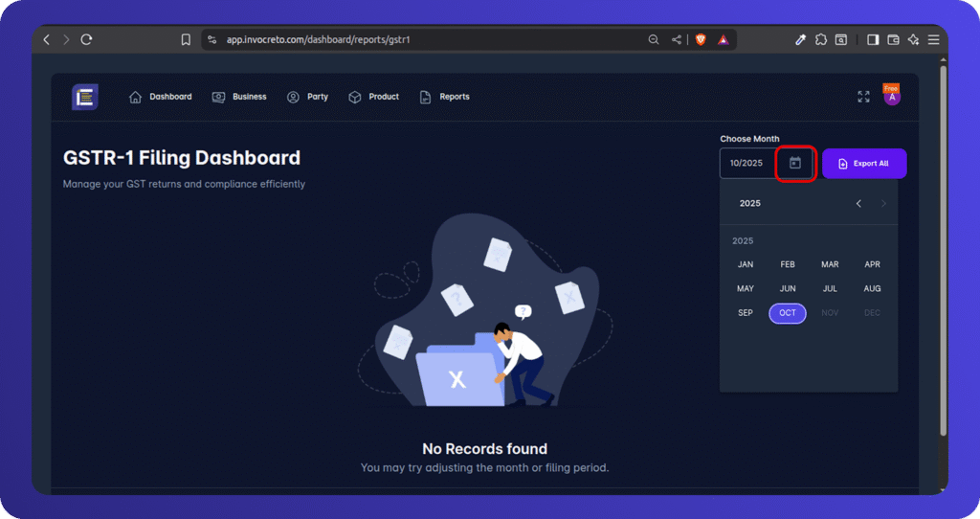The image size is (980, 519).
Task: Select JUL in the month picker
Action: (x=830, y=289)
